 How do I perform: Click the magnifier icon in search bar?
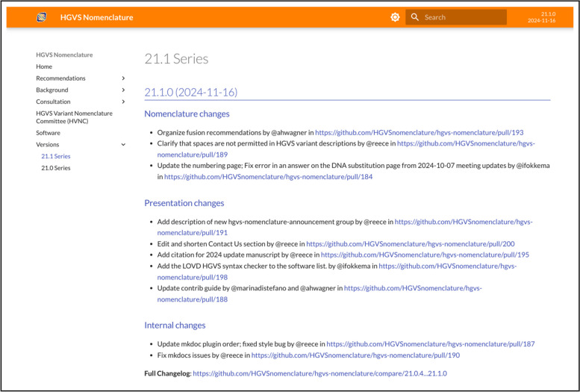[x=415, y=17]
